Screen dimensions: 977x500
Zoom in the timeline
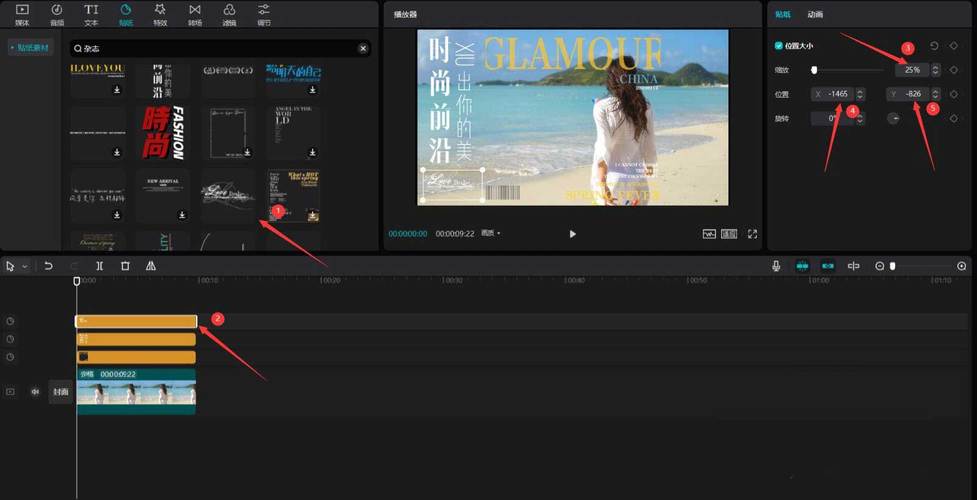pyautogui.click(x=962, y=266)
